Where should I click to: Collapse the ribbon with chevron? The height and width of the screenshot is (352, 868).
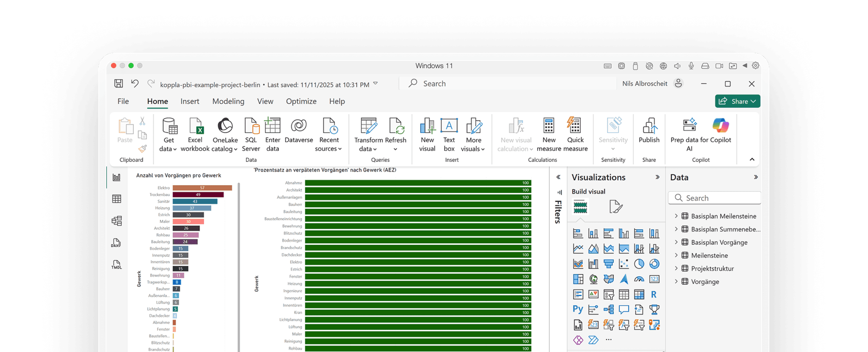[752, 159]
